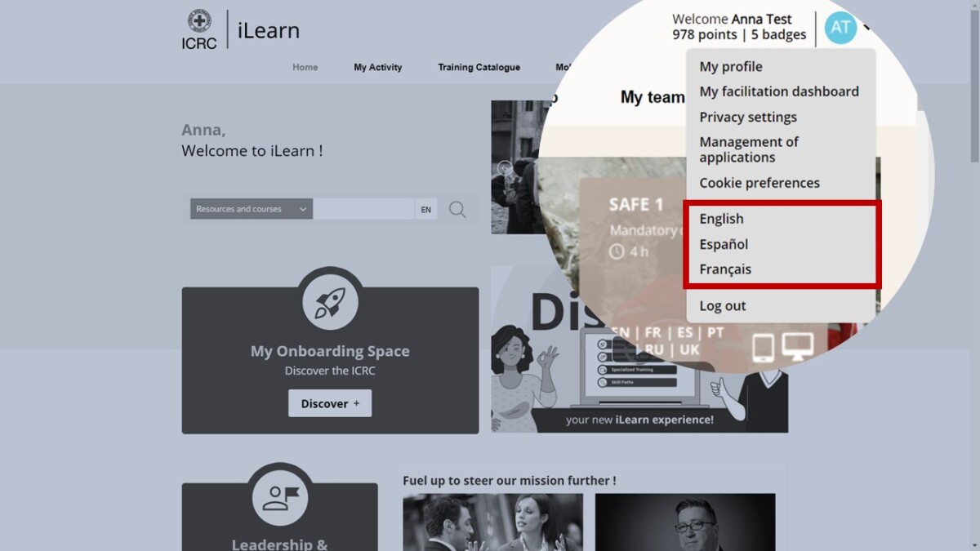
Task: Open the Home tab
Action: [305, 67]
